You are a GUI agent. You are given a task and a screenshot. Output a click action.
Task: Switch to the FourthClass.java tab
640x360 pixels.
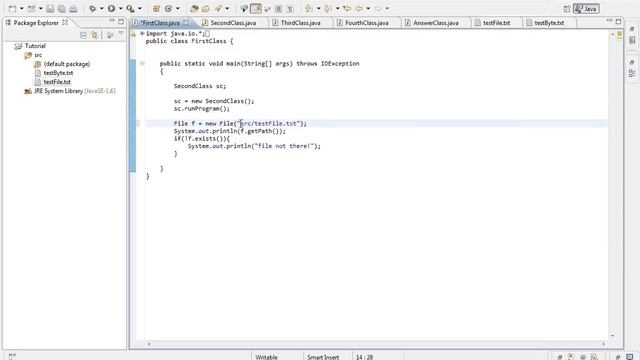(x=366, y=23)
